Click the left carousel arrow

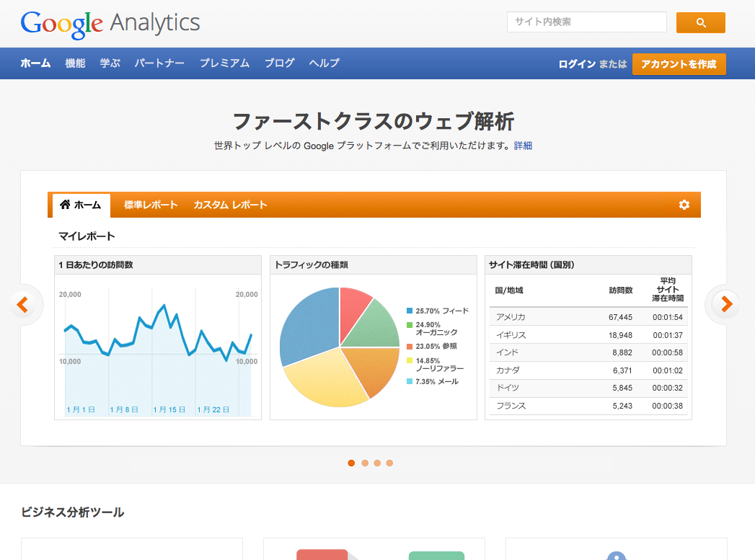click(24, 304)
